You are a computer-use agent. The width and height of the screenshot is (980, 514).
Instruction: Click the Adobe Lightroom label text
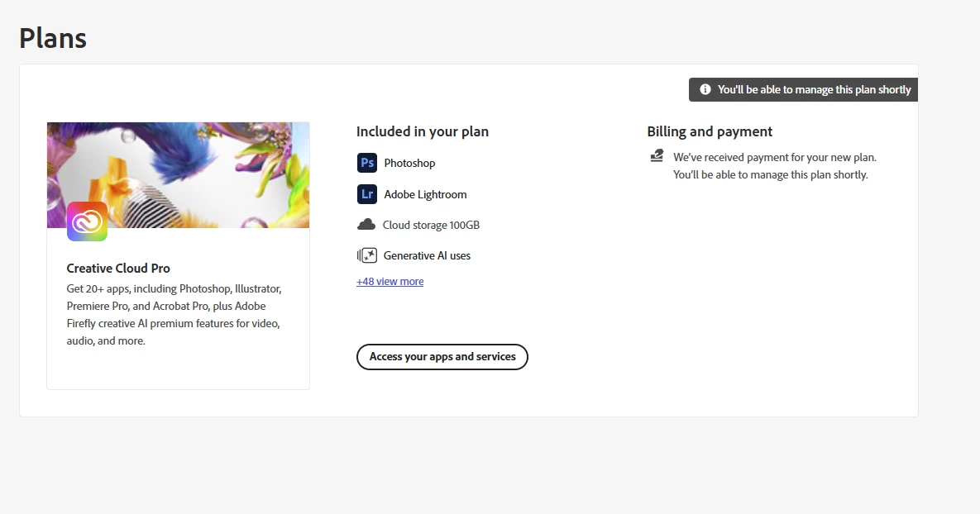[x=425, y=194]
